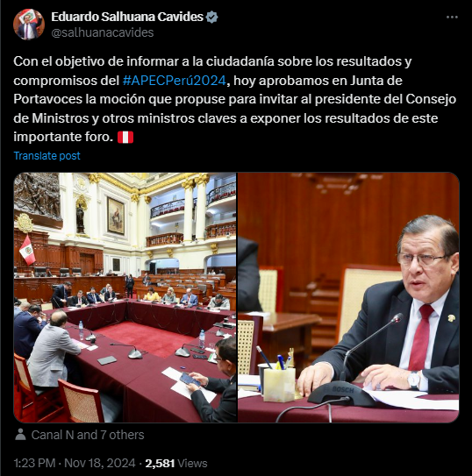
Task: Open the #APECPerú2024 hashtag
Action: (x=175, y=81)
